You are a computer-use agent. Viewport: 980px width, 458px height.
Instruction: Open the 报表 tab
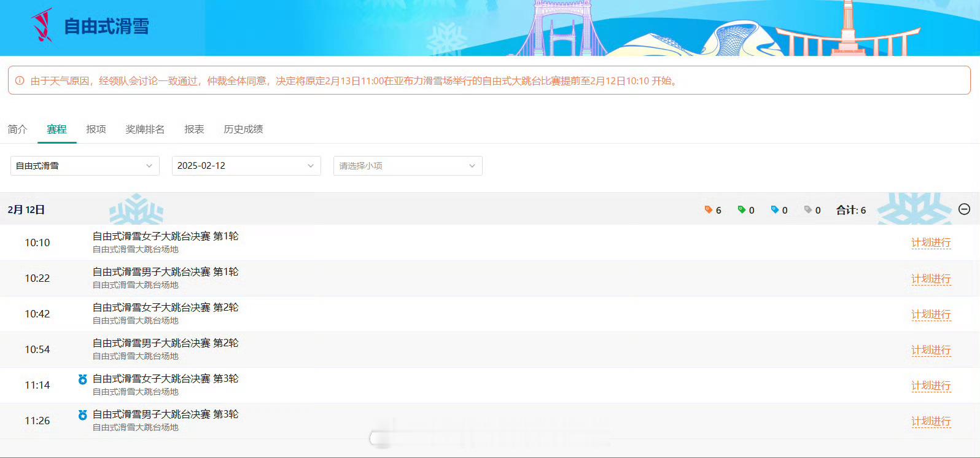click(194, 129)
